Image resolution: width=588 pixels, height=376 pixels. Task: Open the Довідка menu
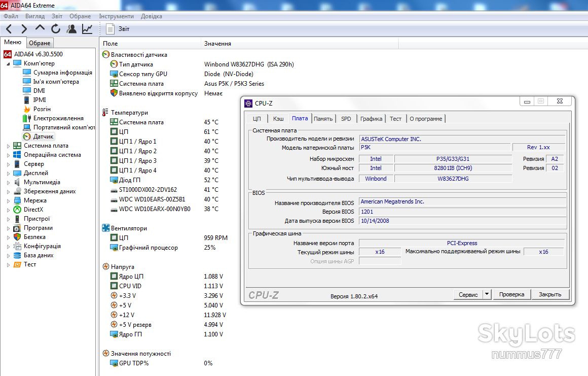(152, 16)
